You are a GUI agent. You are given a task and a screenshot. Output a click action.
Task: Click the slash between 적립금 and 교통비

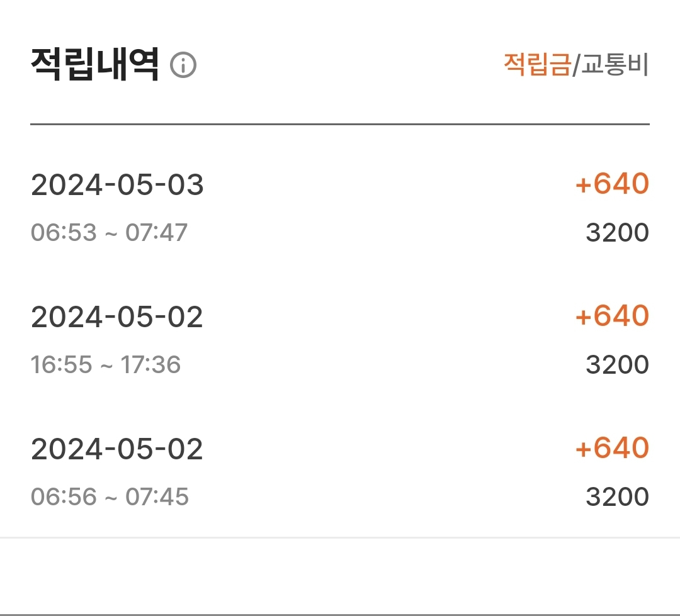[575, 65]
